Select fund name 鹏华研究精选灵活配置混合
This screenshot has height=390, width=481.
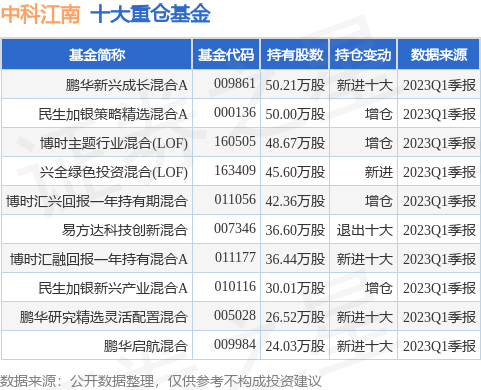pyautogui.click(x=103, y=317)
